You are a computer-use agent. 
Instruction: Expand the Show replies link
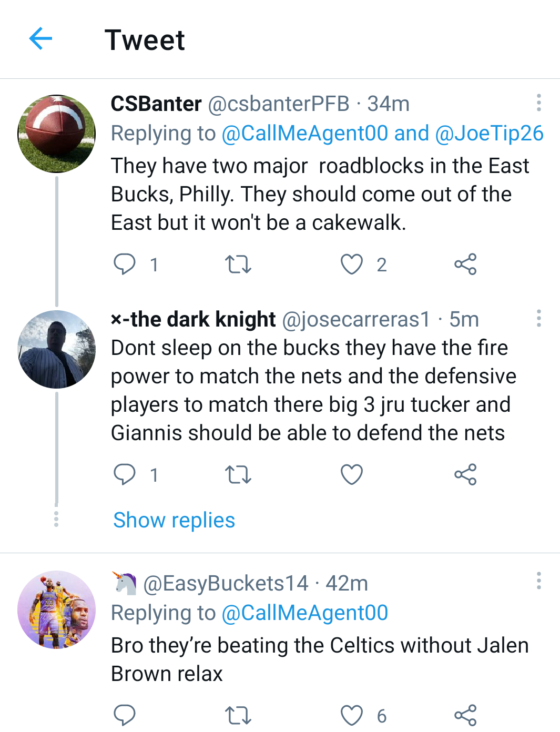pyautogui.click(x=174, y=520)
